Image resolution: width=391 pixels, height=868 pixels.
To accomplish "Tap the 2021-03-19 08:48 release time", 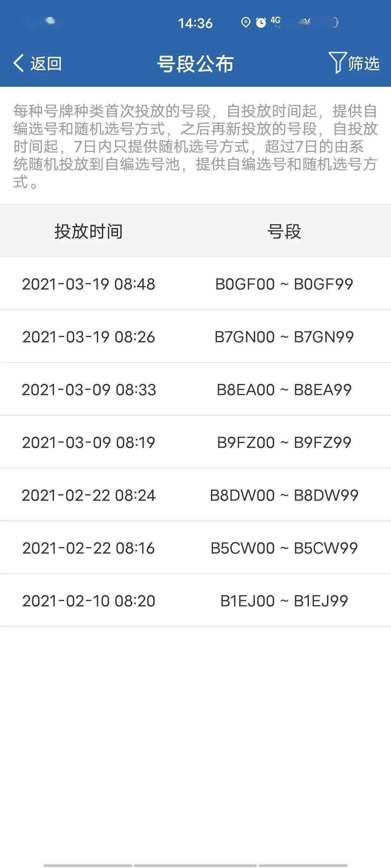I will (x=89, y=284).
